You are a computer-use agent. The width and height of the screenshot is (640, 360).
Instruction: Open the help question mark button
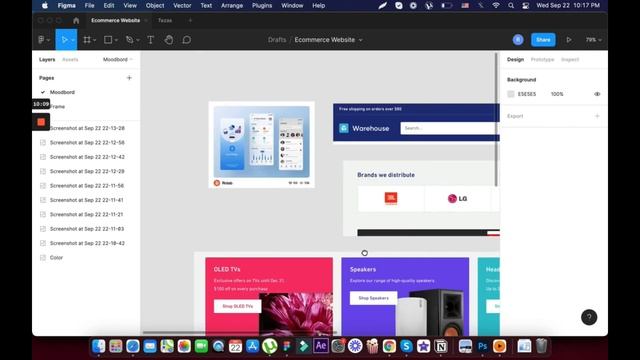(x=589, y=317)
